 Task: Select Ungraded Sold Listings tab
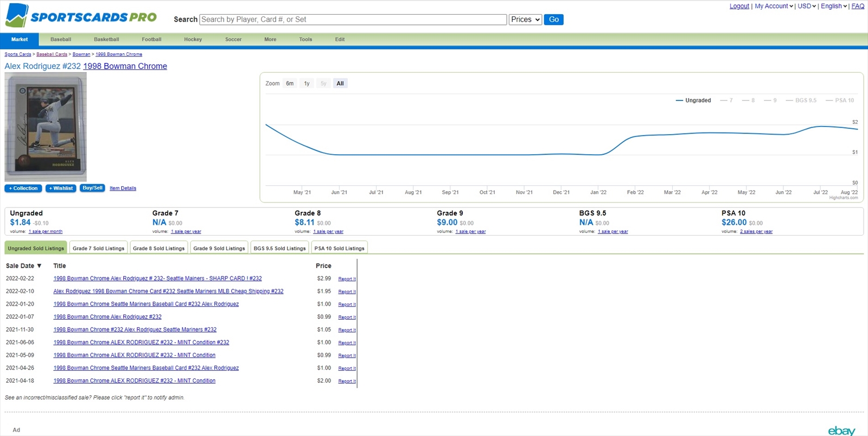[x=36, y=248]
